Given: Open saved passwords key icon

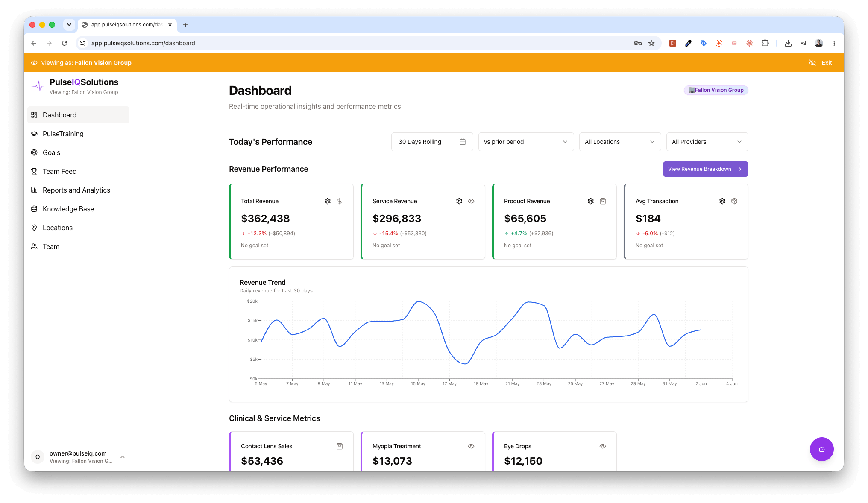Looking at the screenshot, I should point(638,43).
